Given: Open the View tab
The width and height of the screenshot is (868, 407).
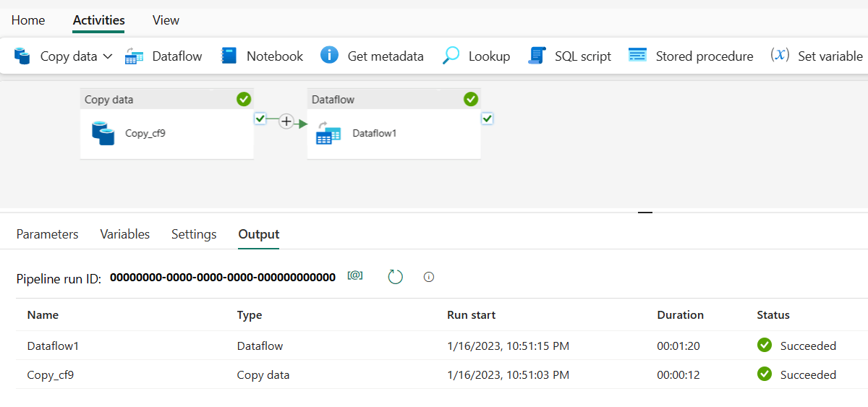Looking at the screenshot, I should [x=166, y=20].
